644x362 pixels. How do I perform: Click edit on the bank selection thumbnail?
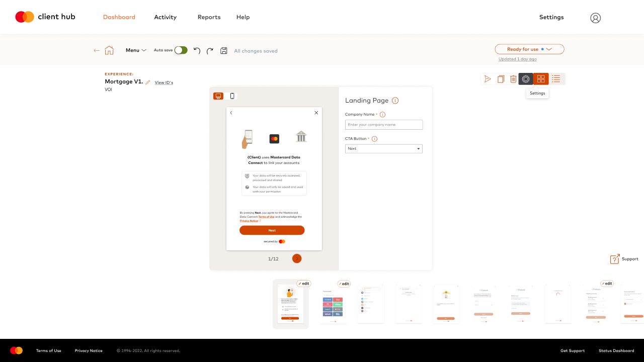pos(344,284)
